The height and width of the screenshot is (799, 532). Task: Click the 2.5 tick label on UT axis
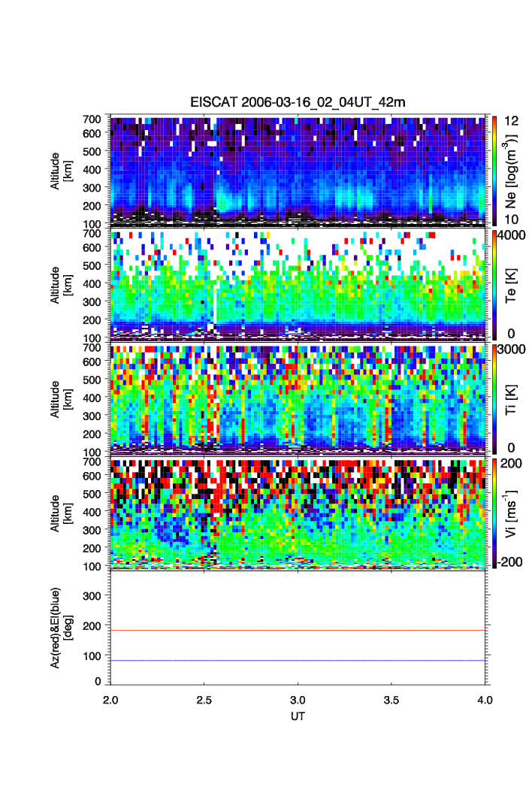204,698
